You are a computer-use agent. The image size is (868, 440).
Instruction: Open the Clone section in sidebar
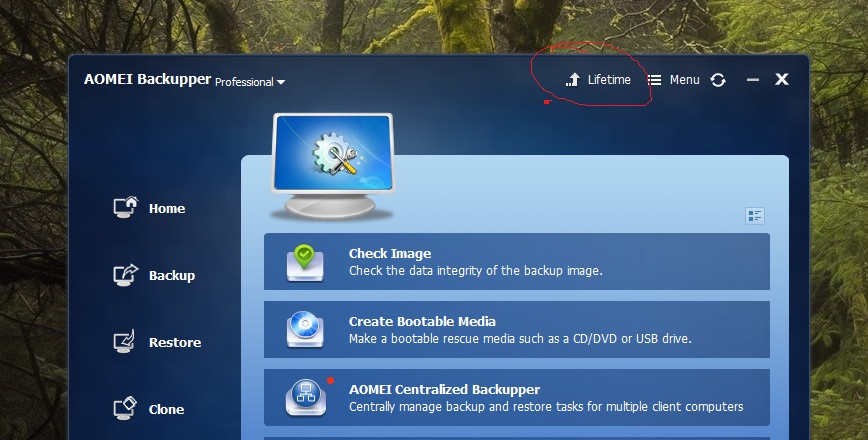[x=149, y=409]
